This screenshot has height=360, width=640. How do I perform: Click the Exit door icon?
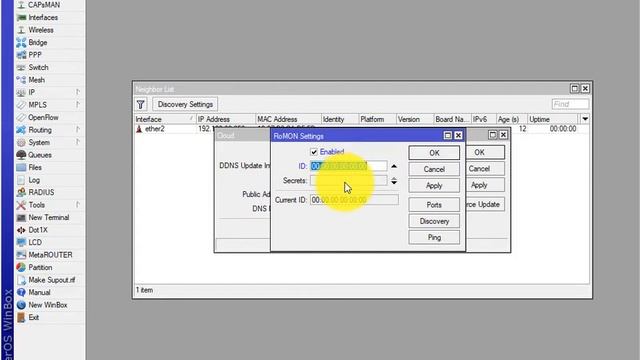point(21,318)
